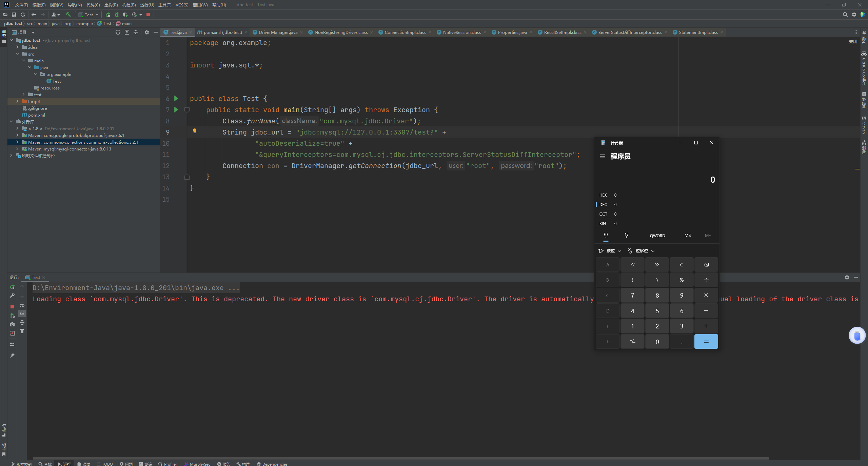868x466 pixels.
Task: Open the Profiler tool window
Action: [x=167, y=464]
